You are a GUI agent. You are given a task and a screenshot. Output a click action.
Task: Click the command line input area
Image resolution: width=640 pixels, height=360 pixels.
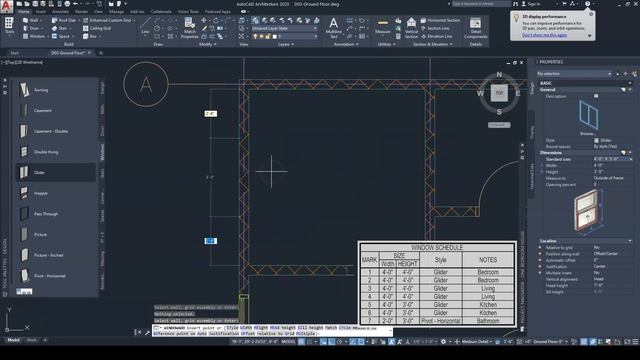(272, 331)
